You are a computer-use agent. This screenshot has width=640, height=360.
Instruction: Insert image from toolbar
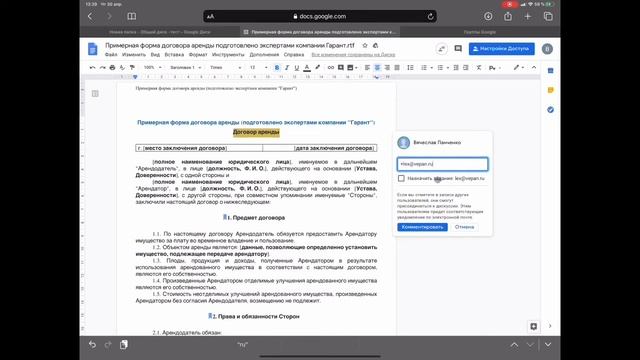(350, 67)
